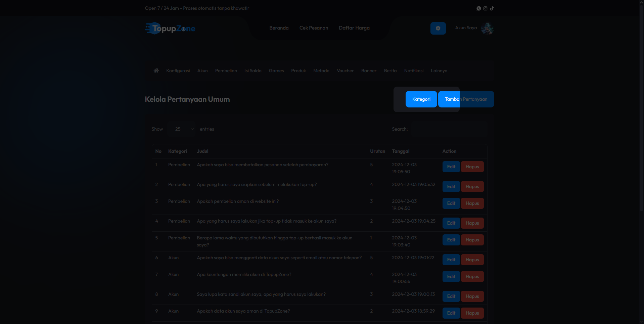Open the Metode admin menu
Screen dimensions: 644x324
(321, 71)
